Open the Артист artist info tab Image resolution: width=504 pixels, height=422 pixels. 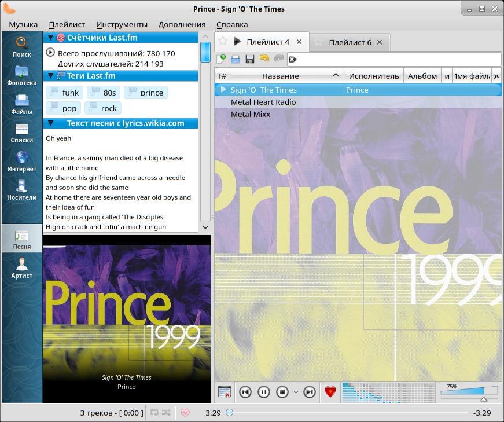(x=22, y=268)
